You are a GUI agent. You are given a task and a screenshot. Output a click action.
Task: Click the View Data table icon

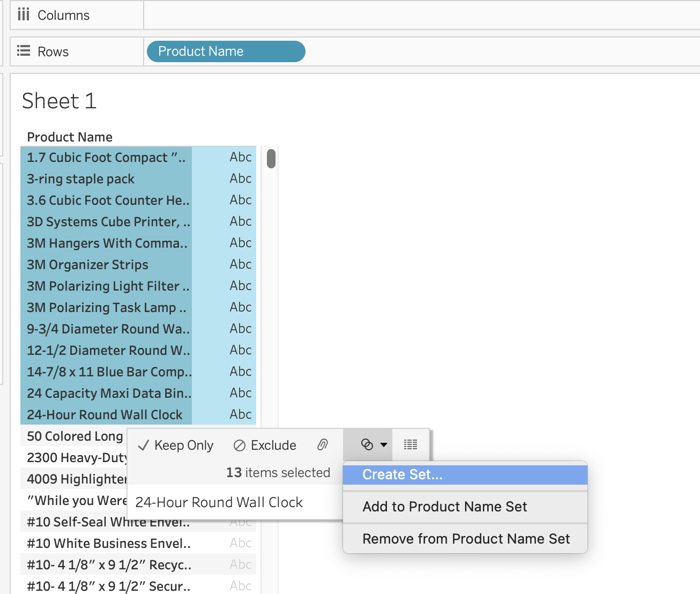411,444
